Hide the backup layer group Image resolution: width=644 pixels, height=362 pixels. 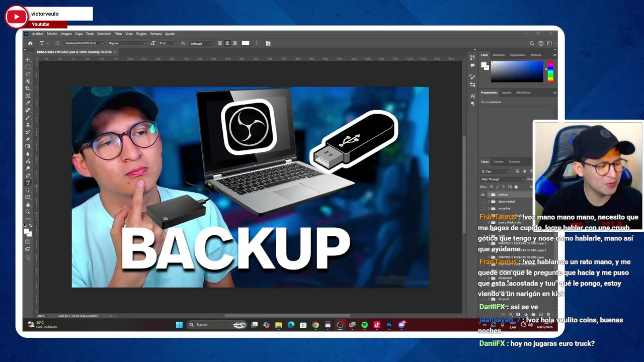tap(482, 195)
